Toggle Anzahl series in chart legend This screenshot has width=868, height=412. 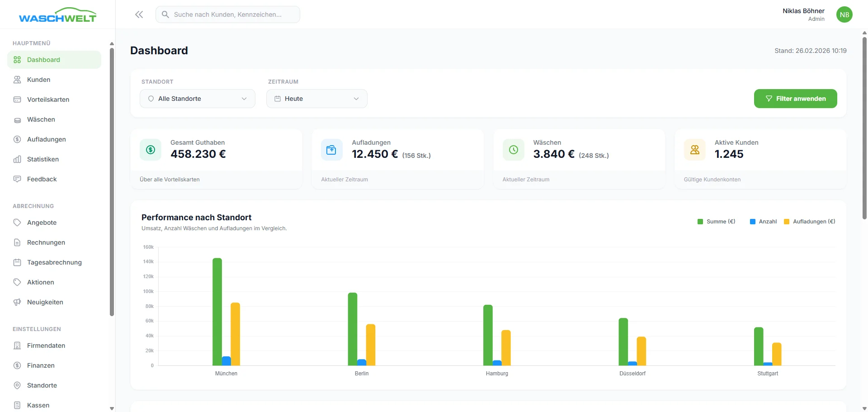click(763, 222)
